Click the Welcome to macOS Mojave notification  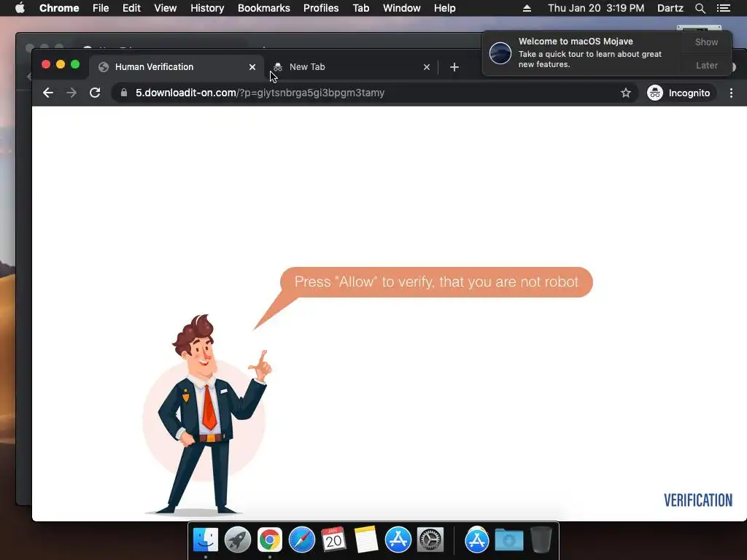[x=581, y=53]
